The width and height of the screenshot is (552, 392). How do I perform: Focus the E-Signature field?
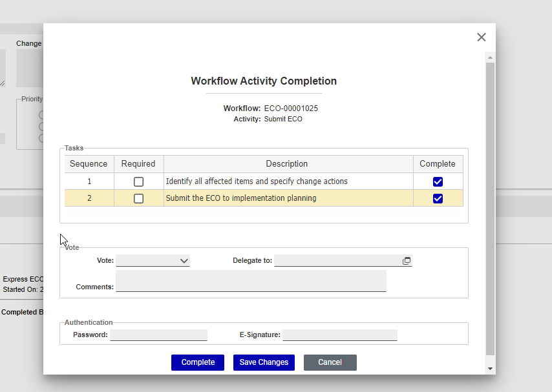(x=340, y=335)
